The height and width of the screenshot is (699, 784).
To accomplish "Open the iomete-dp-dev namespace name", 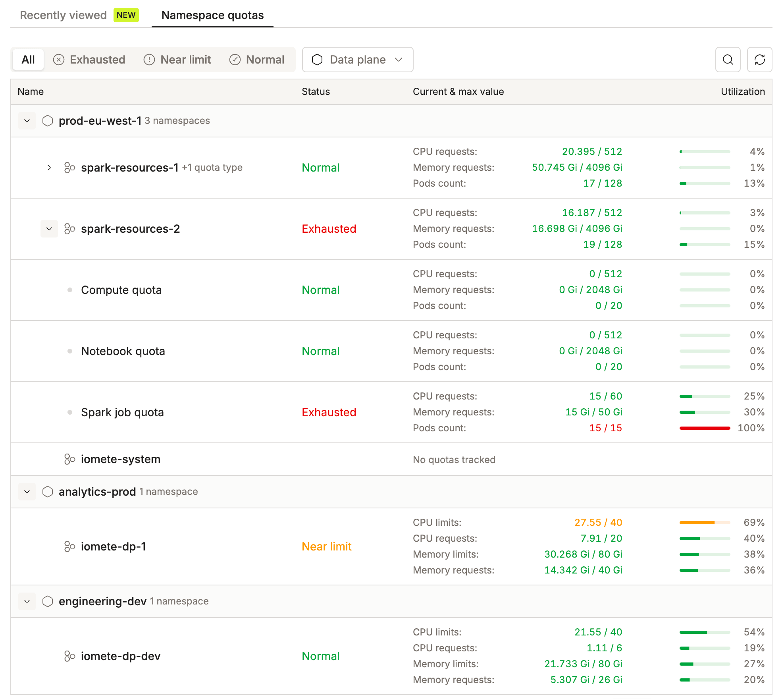I will pyautogui.click(x=121, y=656).
